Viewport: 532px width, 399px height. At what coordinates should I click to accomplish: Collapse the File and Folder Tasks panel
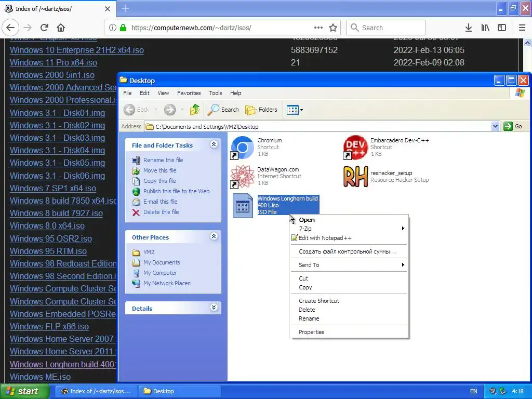[x=214, y=144]
